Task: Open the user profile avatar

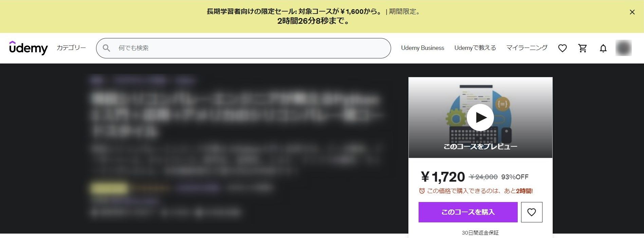Action: (x=623, y=48)
